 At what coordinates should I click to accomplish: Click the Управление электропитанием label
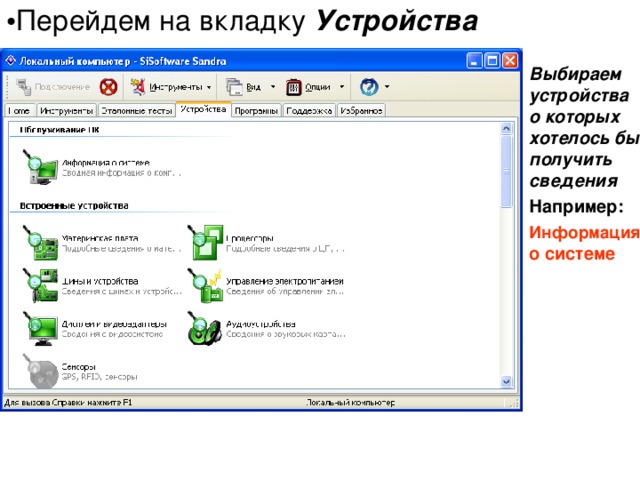(285, 281)
